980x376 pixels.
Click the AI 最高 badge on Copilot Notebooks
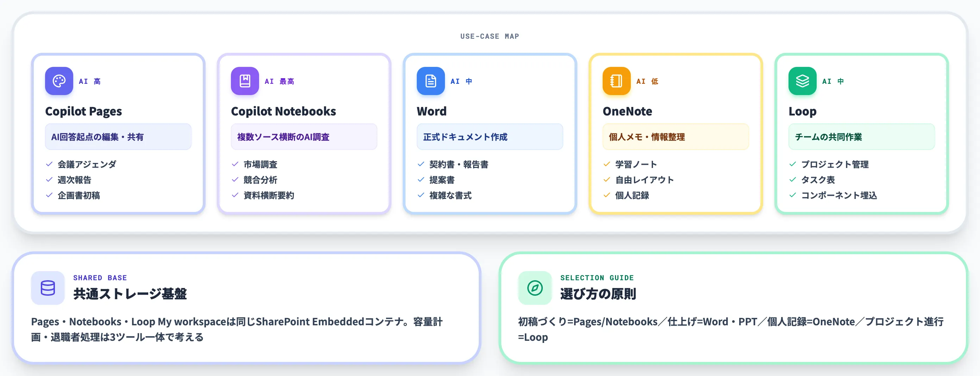click(x=279, y=81)
